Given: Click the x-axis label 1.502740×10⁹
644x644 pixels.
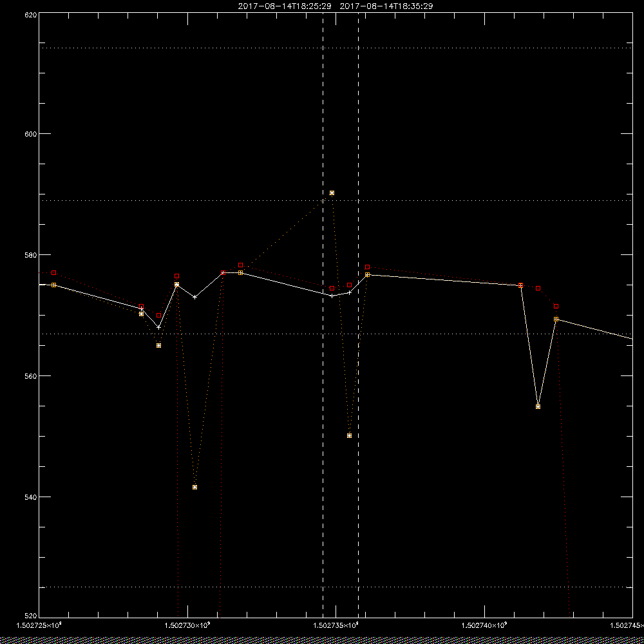Looking at the screenshot, I should coord(485,626).
